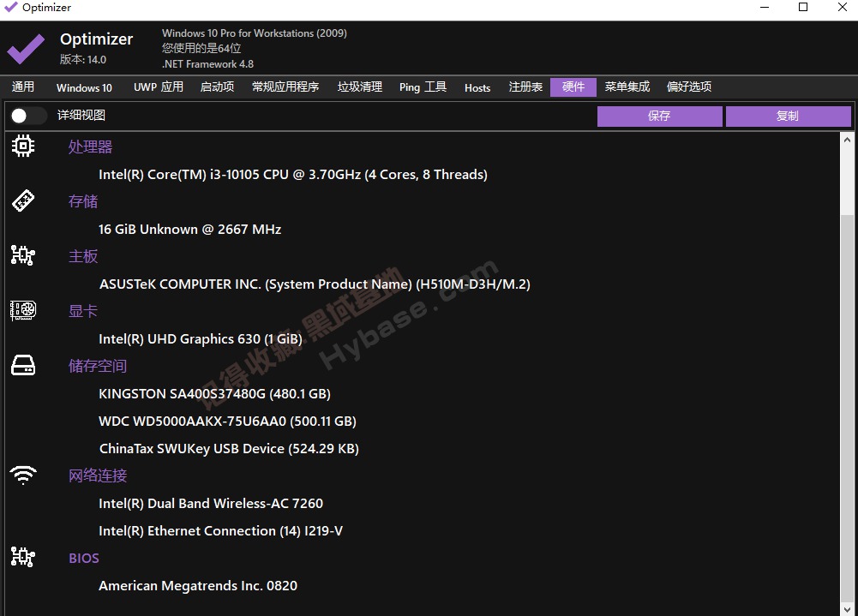
Task: Toggle the 详细视图 switch
Action: point(28,116)
